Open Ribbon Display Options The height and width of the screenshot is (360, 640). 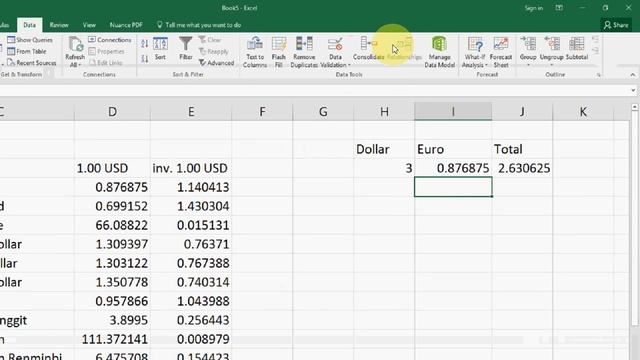[x=559, y=8]
